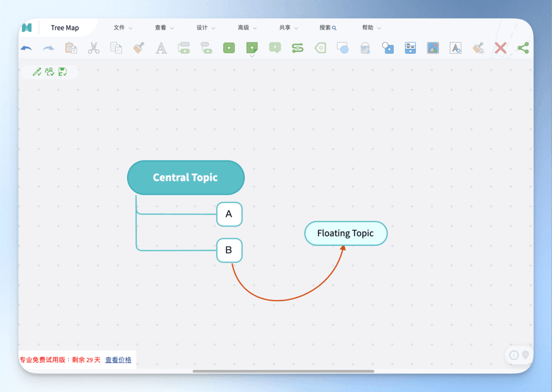Select the Floating Topic node
This screenshot has width=552, height=392.
(x=346, y=233)
